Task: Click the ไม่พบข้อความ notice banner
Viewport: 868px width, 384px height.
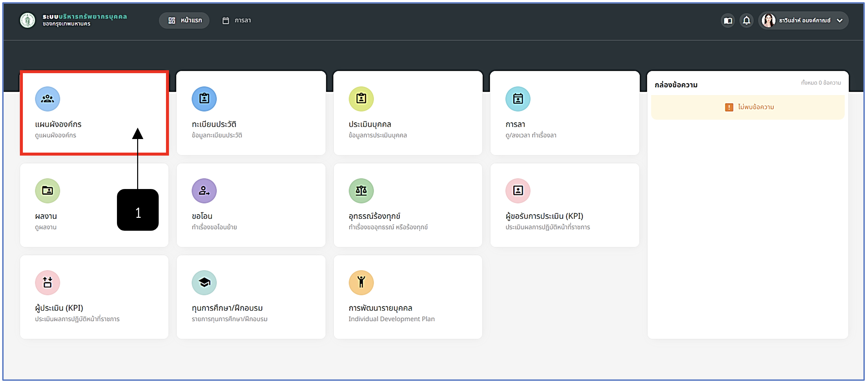Action: pyautogui.click(x=748, y=107)
